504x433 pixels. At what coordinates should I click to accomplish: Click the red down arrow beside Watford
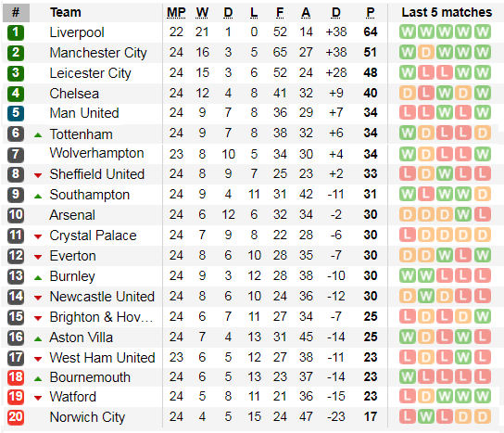coord(38,399)
